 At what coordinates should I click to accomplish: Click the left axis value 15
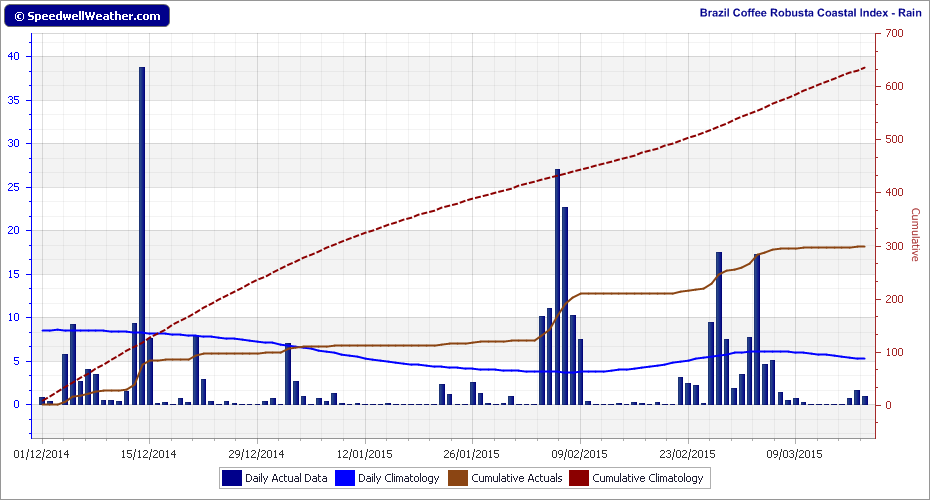pos(14,274)
